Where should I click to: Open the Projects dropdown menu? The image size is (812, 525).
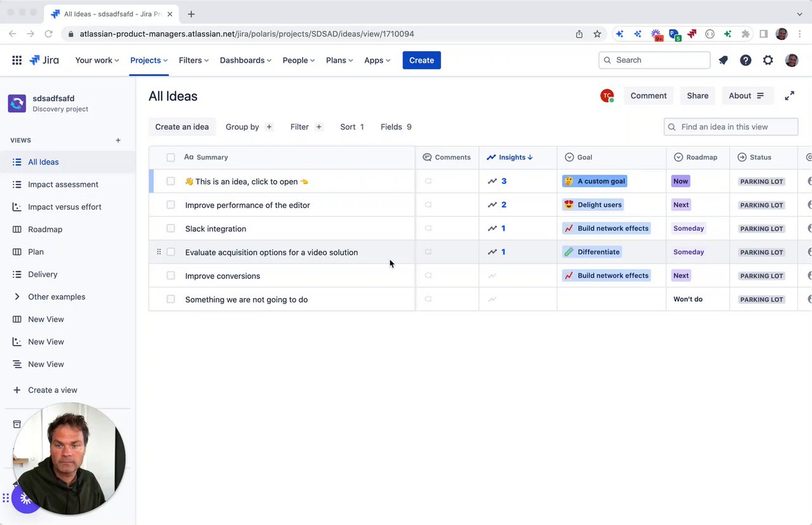[x=148, y=60]
